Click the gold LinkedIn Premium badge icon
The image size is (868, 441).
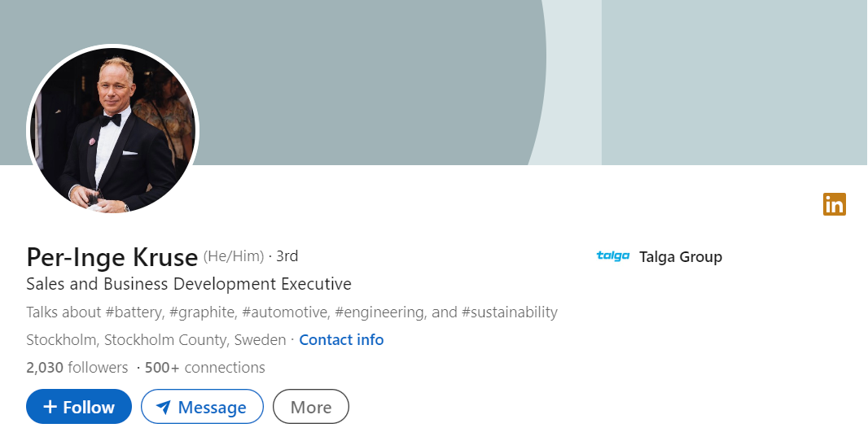pos(835,204)
